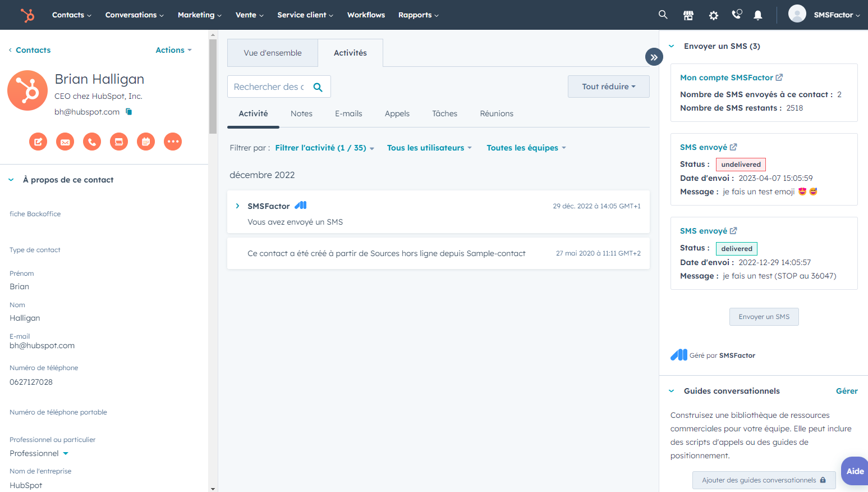Collapse the right sidebar with double-chevron button
The width and height of the screenshot is (868, 492).
654,57
